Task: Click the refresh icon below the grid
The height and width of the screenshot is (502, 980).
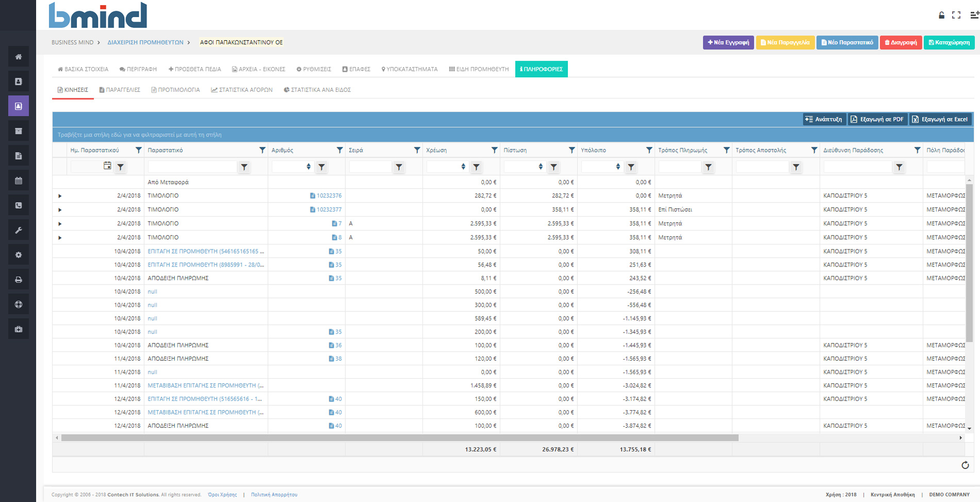Action: coord(965,465)
